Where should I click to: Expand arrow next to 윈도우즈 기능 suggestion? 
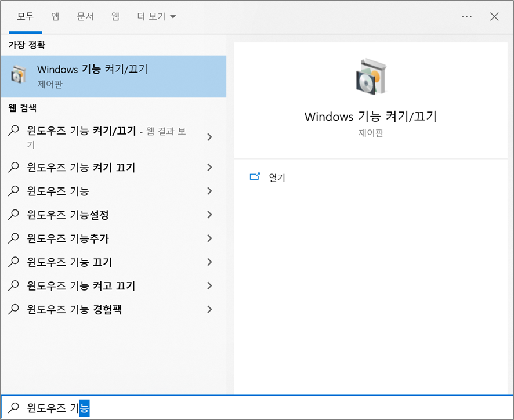(x=210, y=191)
